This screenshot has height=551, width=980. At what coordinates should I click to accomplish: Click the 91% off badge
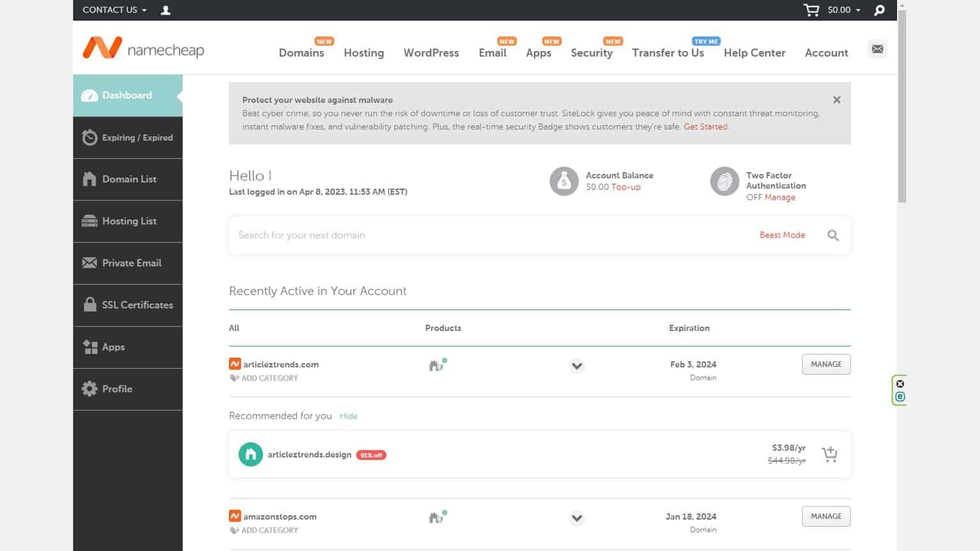point(371,455)
